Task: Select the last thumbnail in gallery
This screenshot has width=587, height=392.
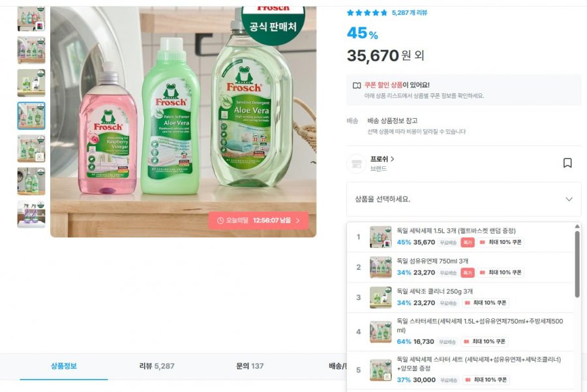Action: (x=31, y=213)
